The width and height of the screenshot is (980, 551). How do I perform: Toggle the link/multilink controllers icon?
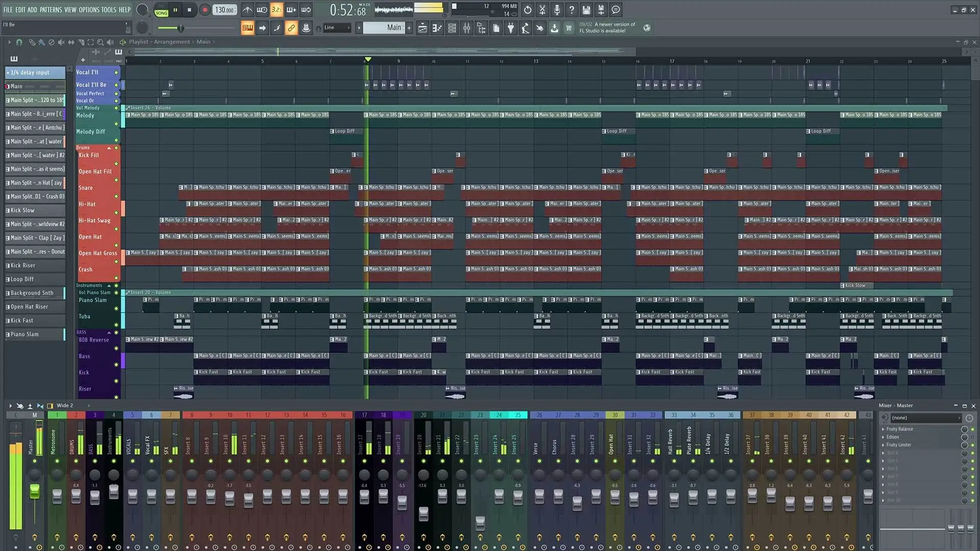[x=291, y=28]
